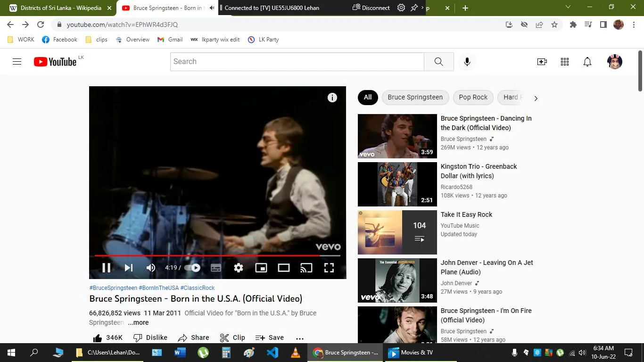Save the video to a playlist
This screenshot has height=362, width=644.
269,337
